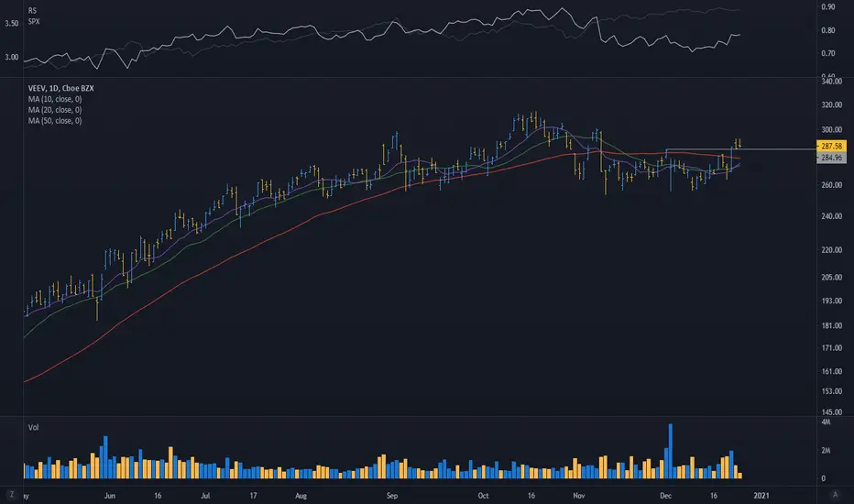This screenshot has width=854, height=504.
Task: Select the MA (10, close, 0) indicator label
Action: pyautogui.click(x=55, y=99)
